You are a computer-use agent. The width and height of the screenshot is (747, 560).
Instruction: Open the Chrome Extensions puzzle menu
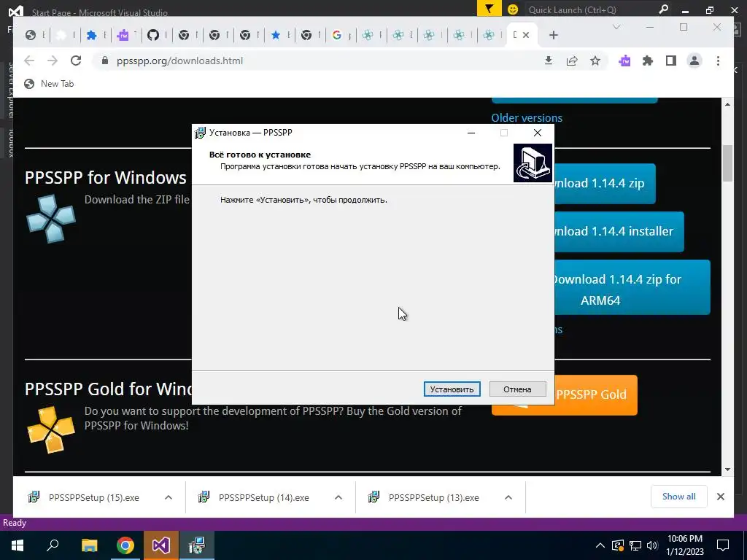(x=648, y=61)
